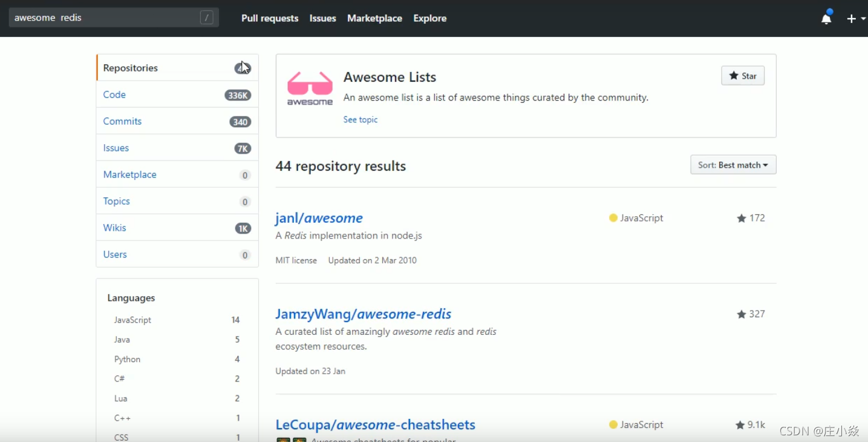868x442 pixels.
Task: Click the slash shortcut icon in search box
Action: tap(206, 18)
